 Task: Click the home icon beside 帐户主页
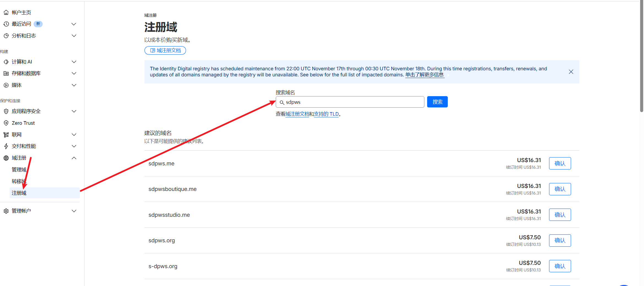6,12
